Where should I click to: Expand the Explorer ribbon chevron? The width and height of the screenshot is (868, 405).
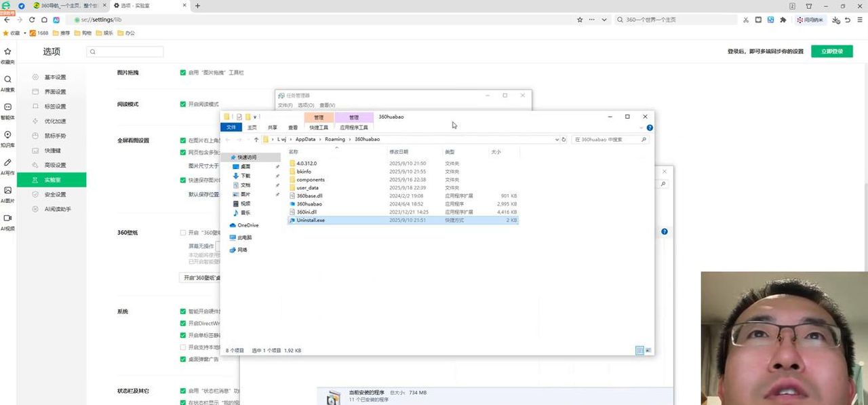[642, 128]
